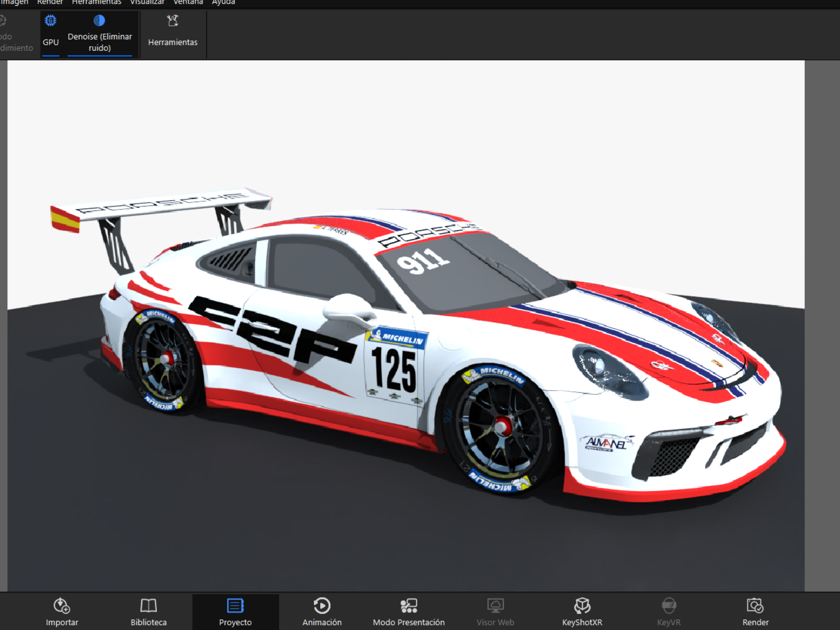Open the Herramientas ribbon button
The width and height of the screenshot is (840, 630).
point(173,31)
